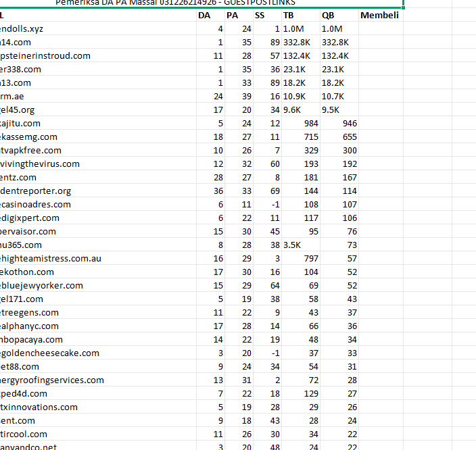Click the cell containing rm.ae
476x450 pixels.
(x=98, y=96)
